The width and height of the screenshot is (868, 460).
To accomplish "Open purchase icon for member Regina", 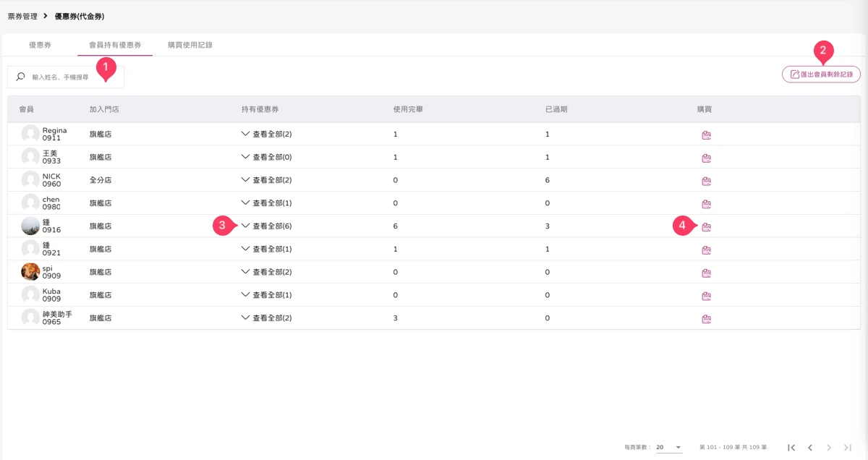I will pyautogui.click(x=707, y=135).
